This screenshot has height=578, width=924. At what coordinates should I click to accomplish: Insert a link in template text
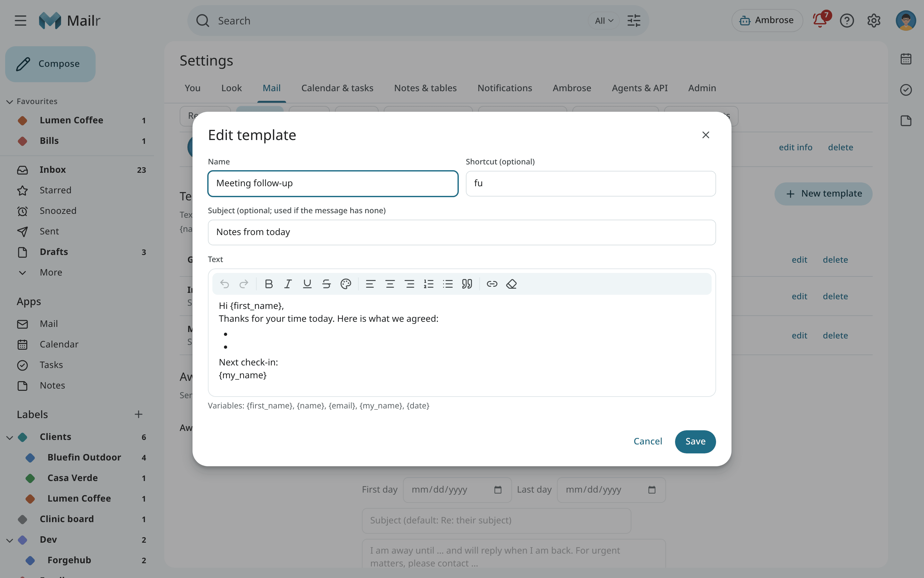coord(492,284)
